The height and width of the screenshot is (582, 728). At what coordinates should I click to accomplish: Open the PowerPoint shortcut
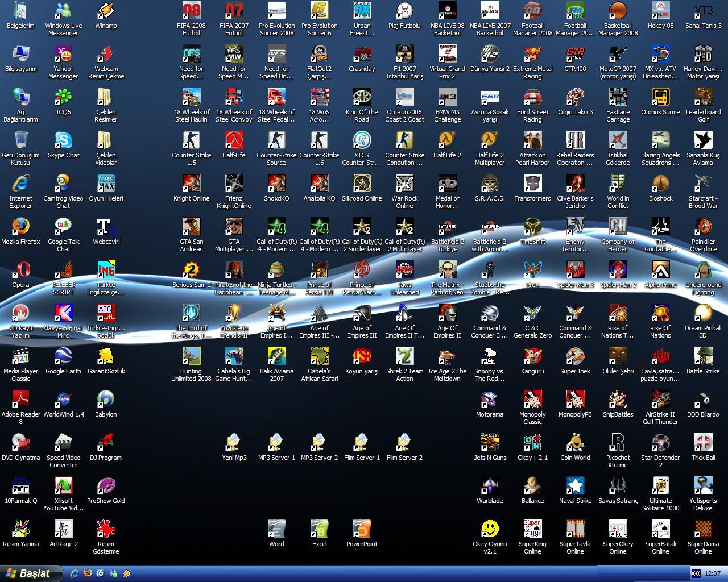point(362,530)
